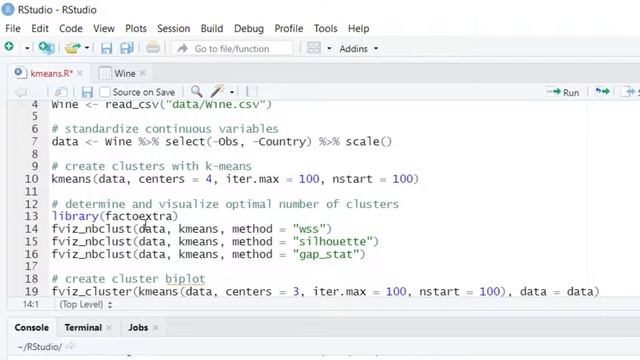
Task: Click line number 10 in gutter
Action: pyautogui.click(x=31, y=179)
